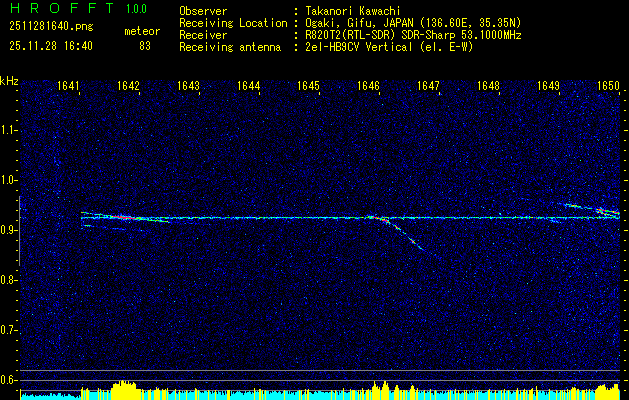Click the meteor label
Screen dimensions: 629x400
tap(142, 31)
